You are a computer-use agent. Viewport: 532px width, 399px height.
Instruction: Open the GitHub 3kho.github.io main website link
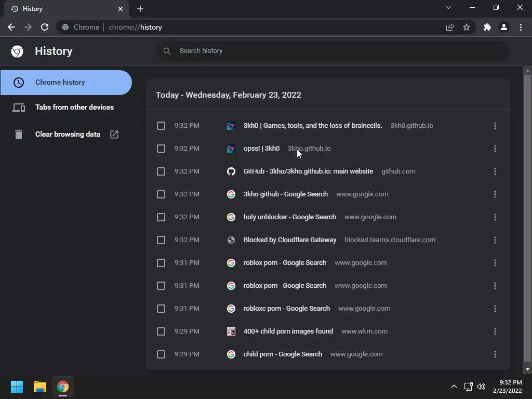click(x=308, y=171)
